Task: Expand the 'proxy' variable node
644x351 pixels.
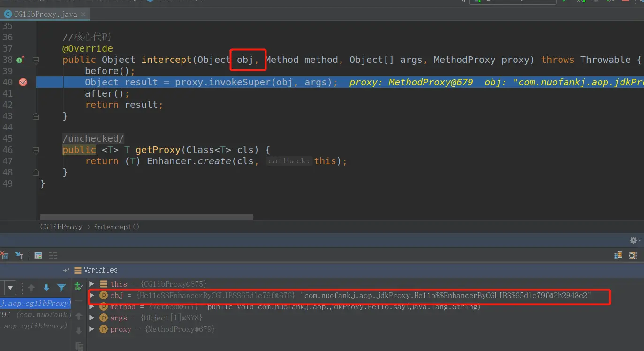Action: (x=91, y=329)
